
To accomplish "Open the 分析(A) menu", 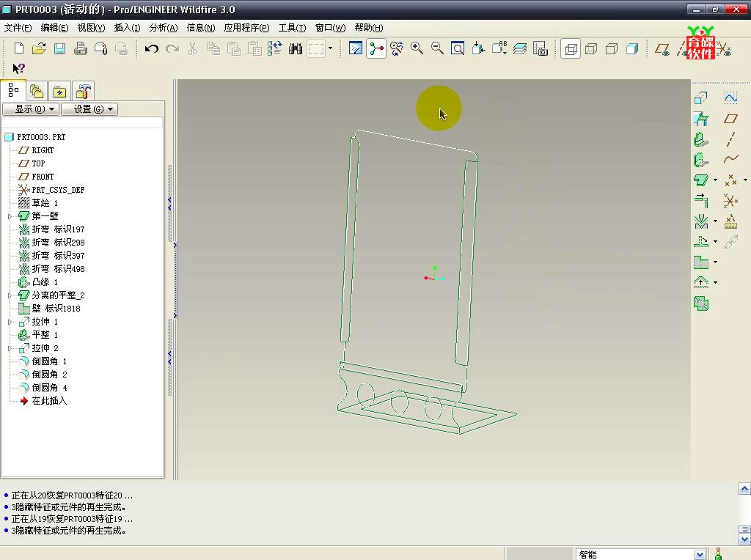I will point(164,28).
